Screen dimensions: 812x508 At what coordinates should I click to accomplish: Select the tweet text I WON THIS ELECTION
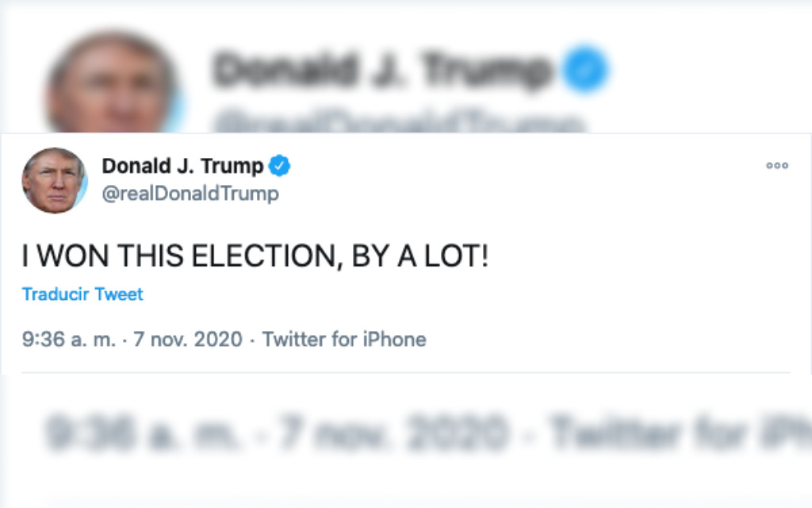(254, 256)
